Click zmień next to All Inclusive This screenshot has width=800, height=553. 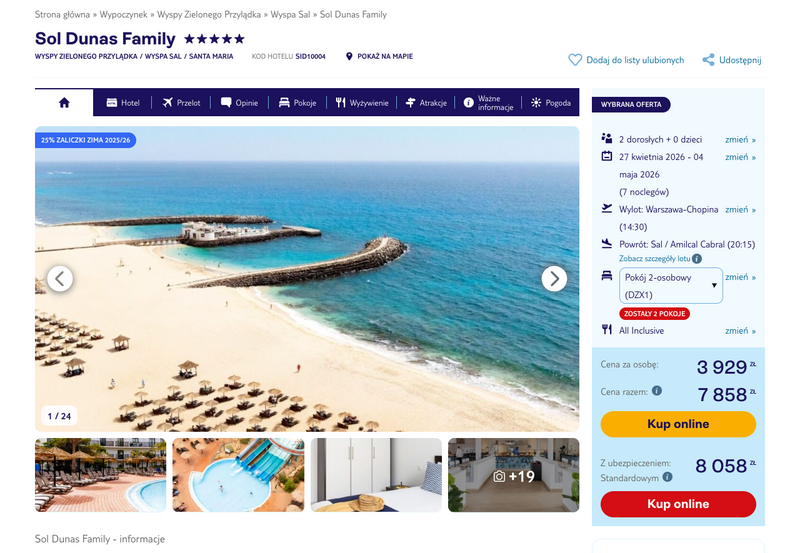[740, 331]
